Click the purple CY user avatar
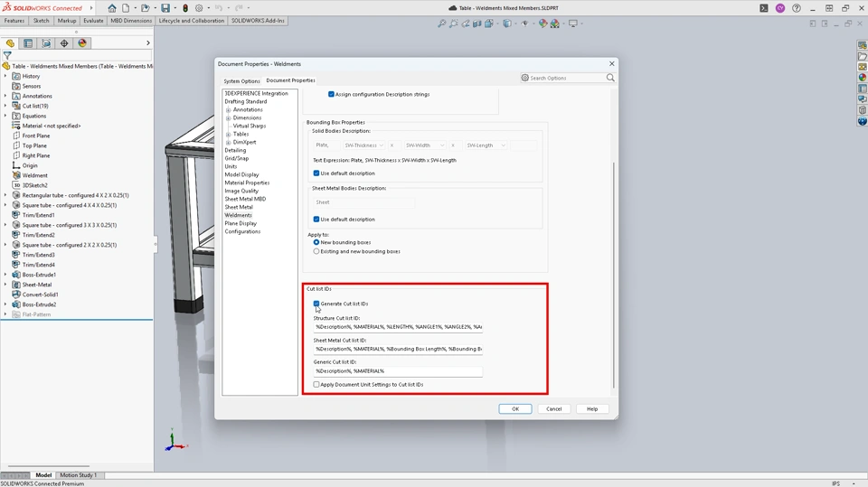The width and height of the screenshot is (868, 487). (780, 8)
